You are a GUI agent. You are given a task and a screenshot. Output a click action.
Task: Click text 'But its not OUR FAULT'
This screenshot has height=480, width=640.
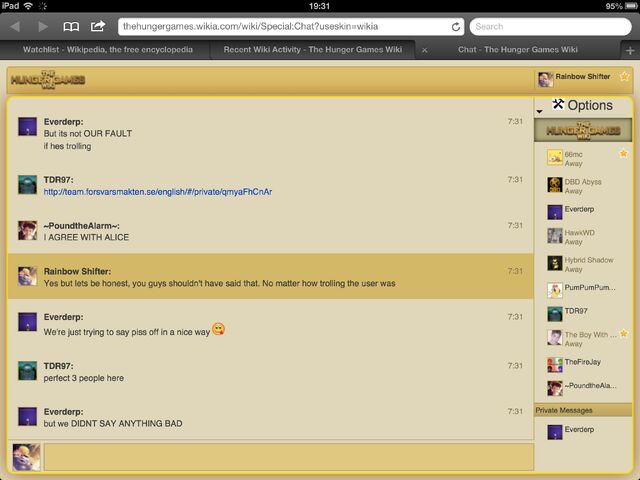[88, 133]
